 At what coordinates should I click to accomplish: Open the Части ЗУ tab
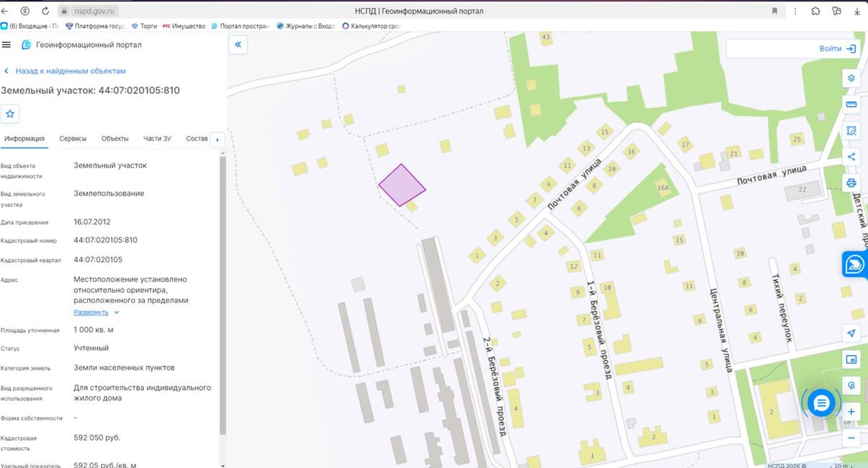(157, 139)
